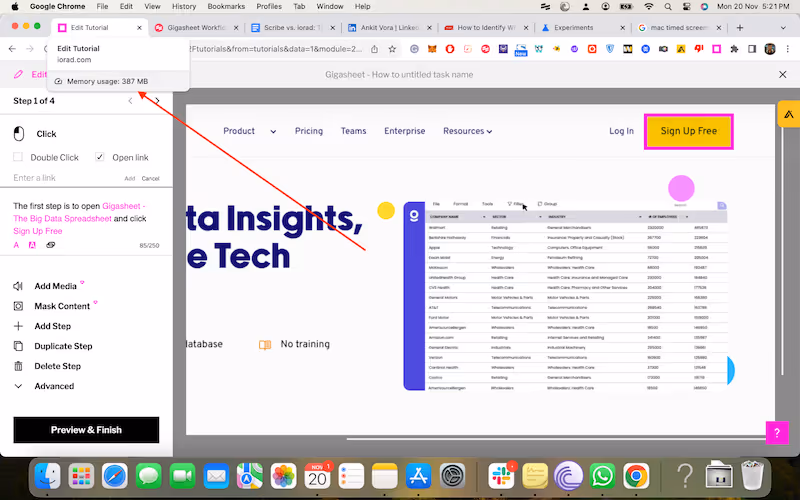The width and height of the screenshot is (800, 500).
Task: Click the yellow side tab with triangle logo
Action: (x=788, y=114)
